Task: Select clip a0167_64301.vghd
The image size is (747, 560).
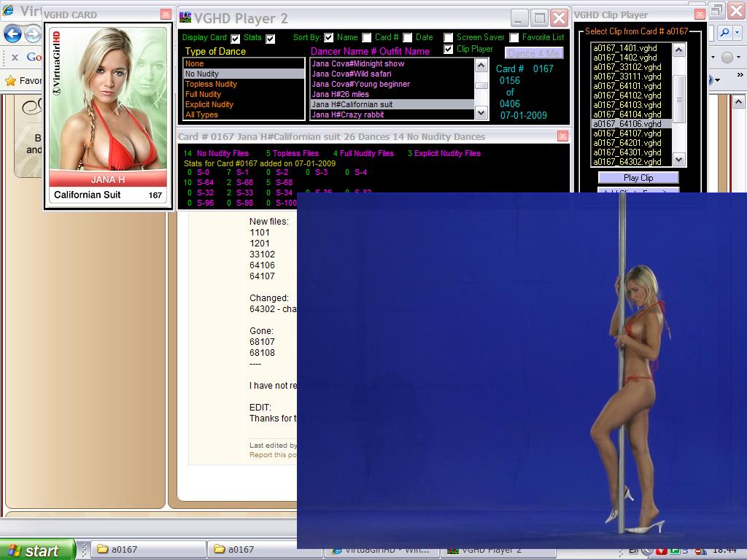Action: tap(631, 152)
